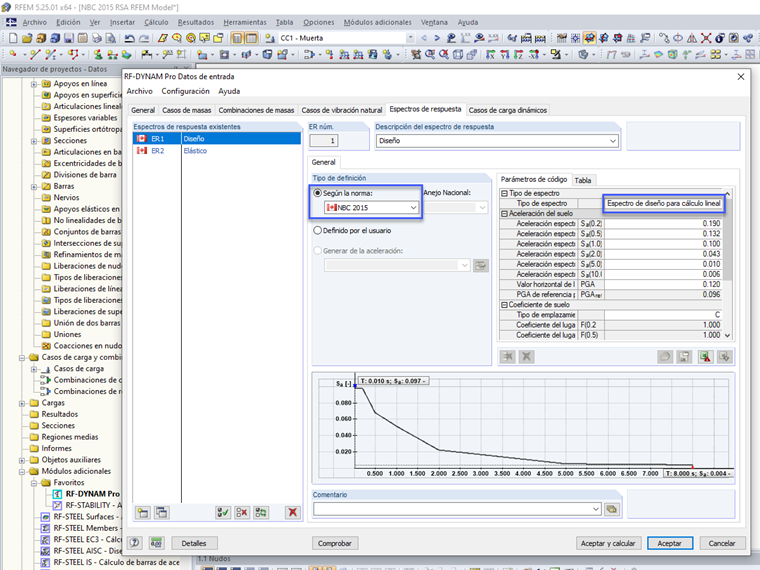Click Aceptar y calcular button
The image size is (760, 570).
(x=608, y=543)
